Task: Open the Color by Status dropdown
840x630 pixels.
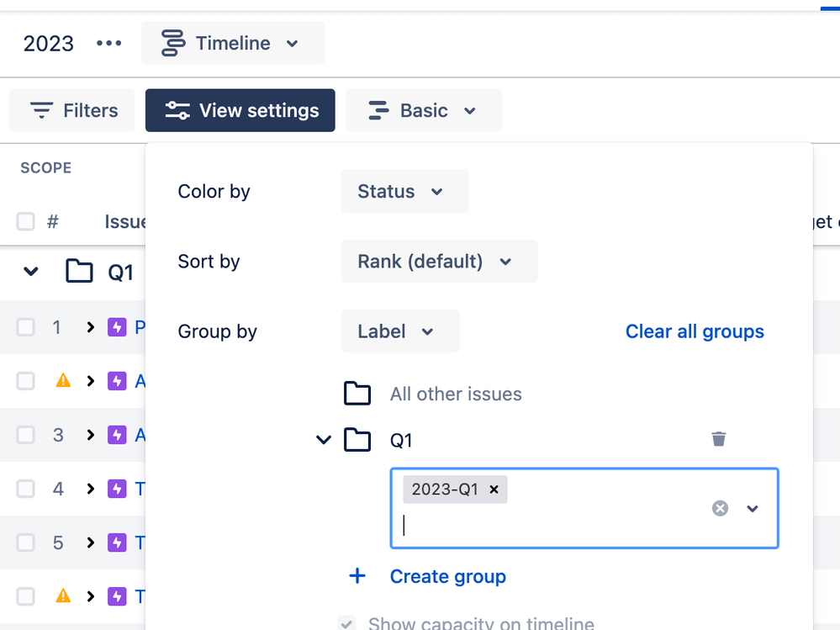Action: point(404,191)
